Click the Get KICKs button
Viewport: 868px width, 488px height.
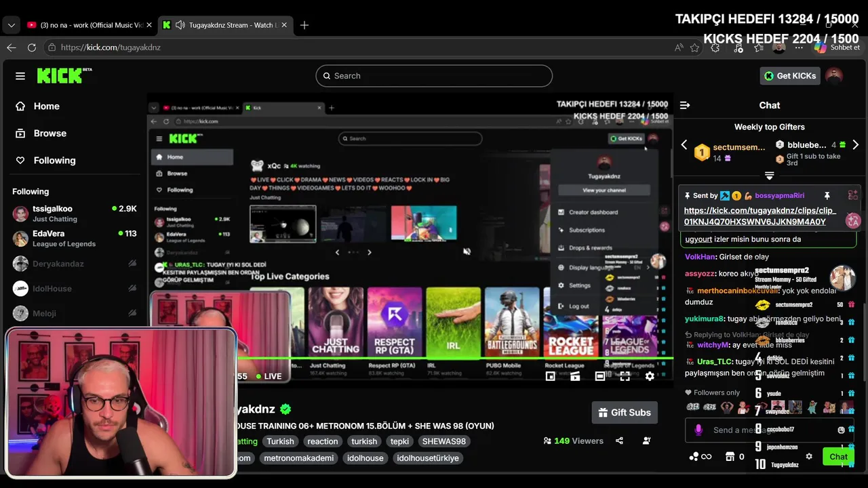click(790, 76)
